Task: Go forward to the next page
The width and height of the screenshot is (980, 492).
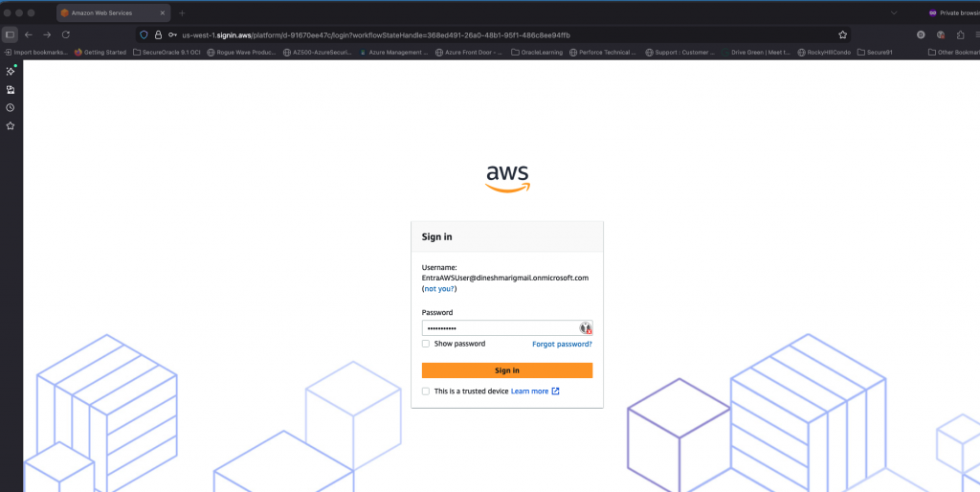Action: click(x=47, y=35)
